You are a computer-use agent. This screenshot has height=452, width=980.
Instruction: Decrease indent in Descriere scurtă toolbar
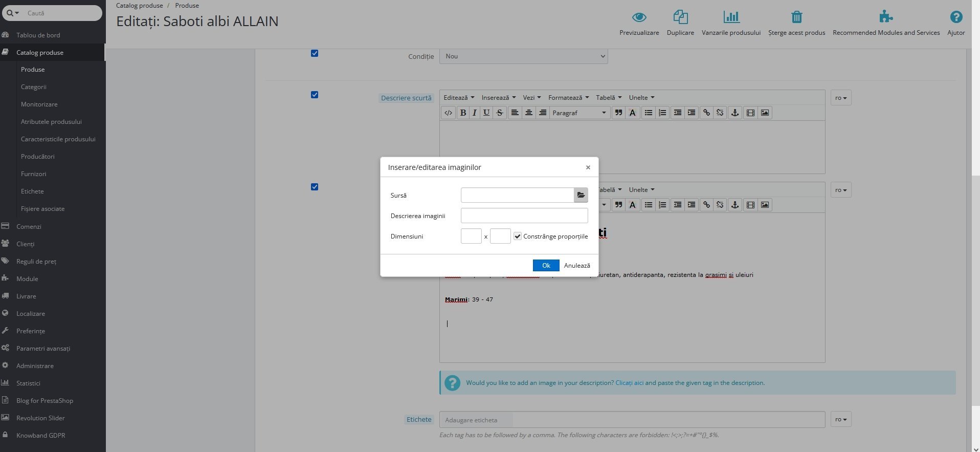tap(678, 113)
